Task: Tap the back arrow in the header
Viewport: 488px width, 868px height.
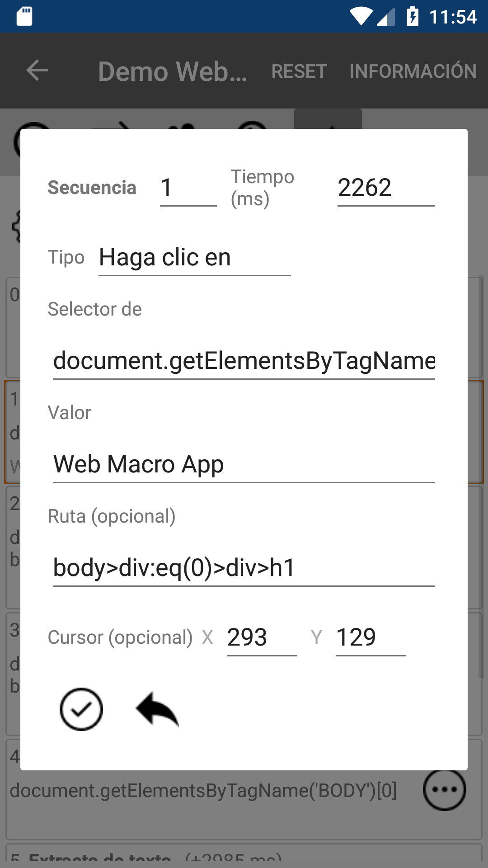Action: [x=37, y=71]
